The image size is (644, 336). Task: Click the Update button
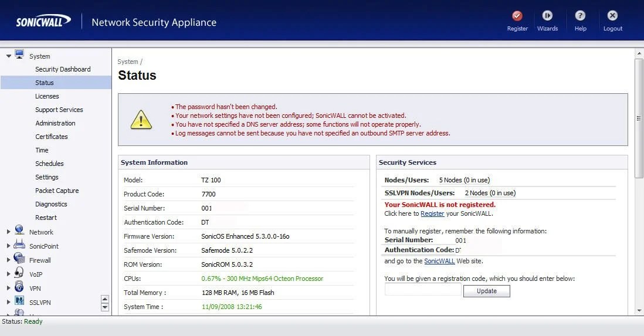487,291
